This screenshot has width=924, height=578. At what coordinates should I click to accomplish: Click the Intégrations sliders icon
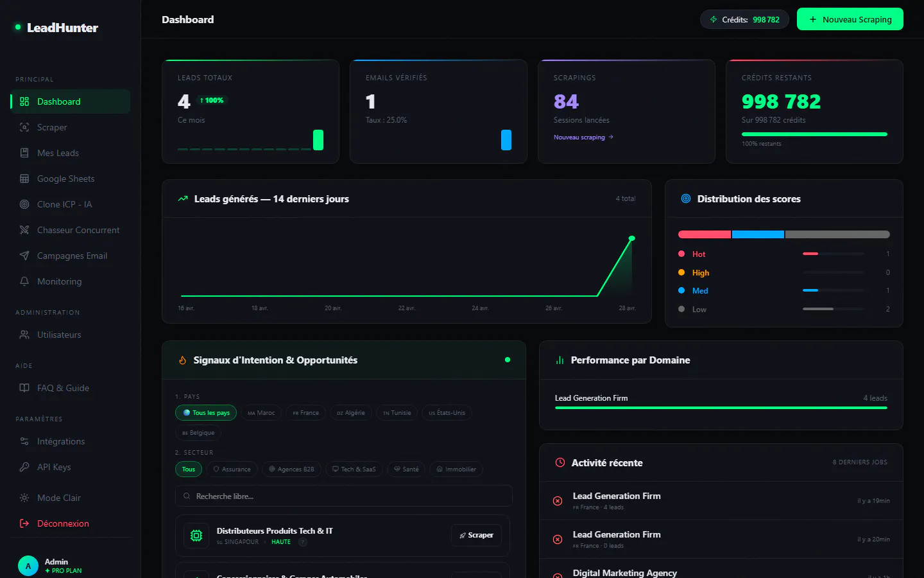click(24, 441)
